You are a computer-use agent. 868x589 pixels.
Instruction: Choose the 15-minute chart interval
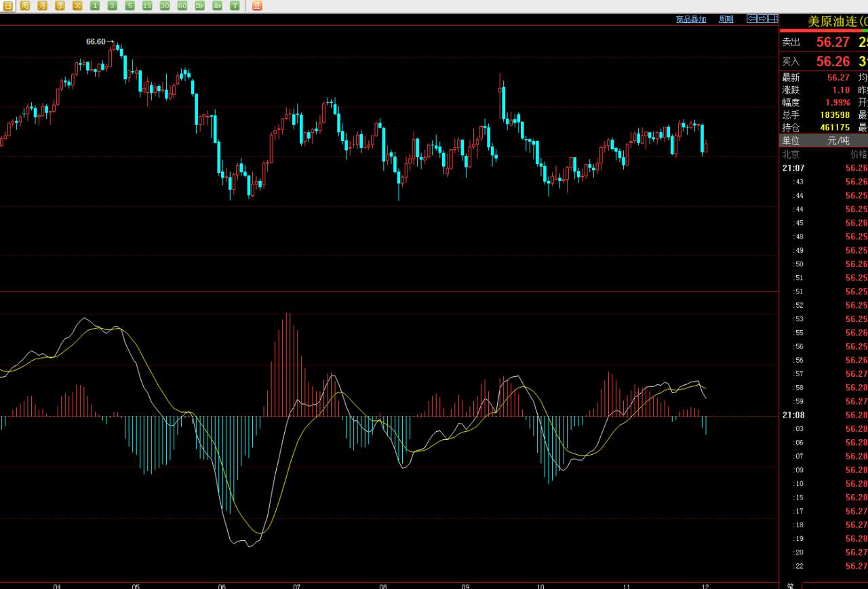click(x=147, y=5)
